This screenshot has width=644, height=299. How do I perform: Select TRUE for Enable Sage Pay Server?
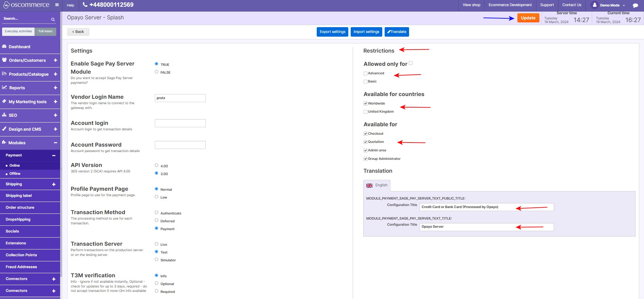coord(157,64)
